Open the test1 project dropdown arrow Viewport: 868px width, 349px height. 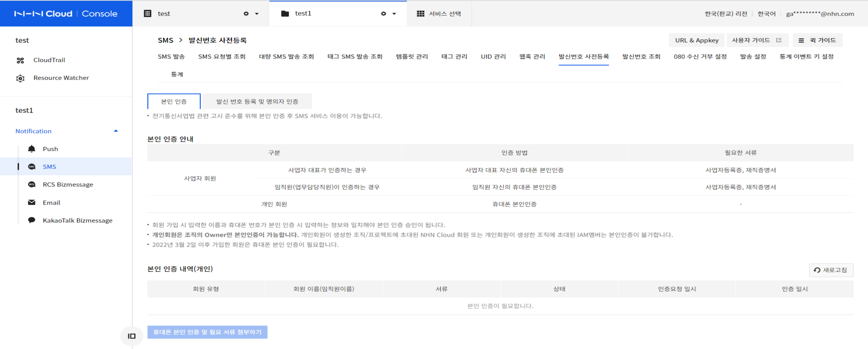[394, 14]
